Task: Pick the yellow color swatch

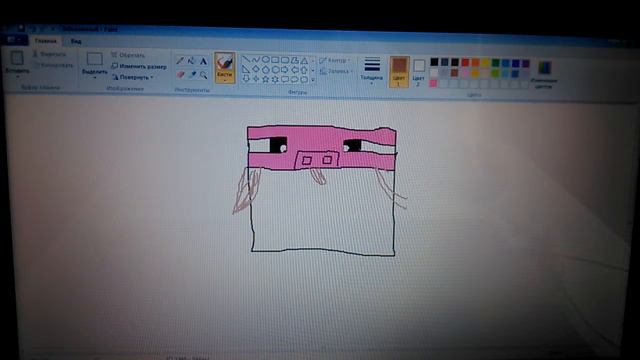Action: click(485, 63)
